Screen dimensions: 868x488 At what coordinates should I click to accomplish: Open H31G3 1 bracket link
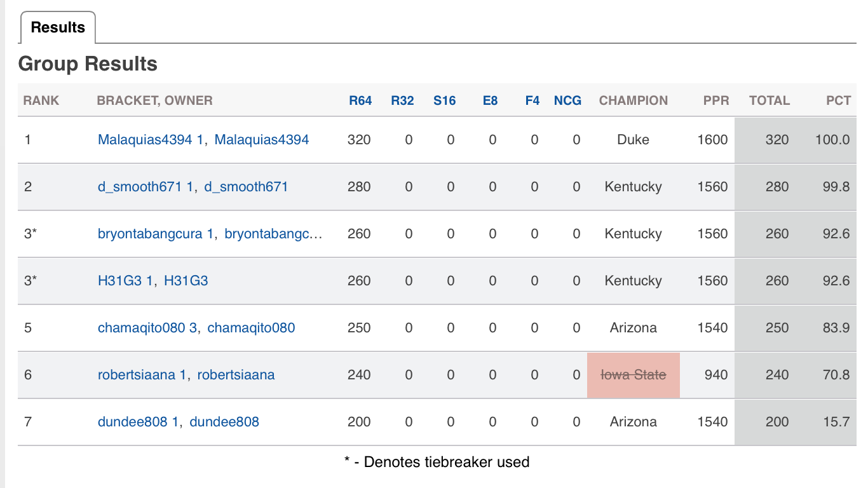pyautogui.click(x=125, y=281)
